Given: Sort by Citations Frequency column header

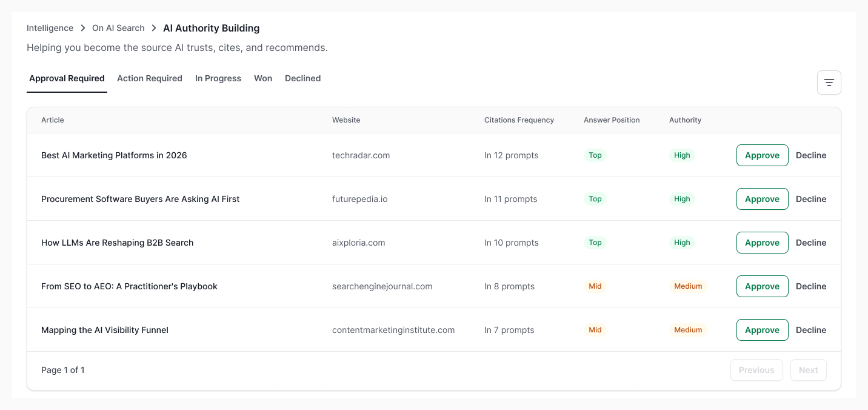Looking at the screenshot, I should tap(519, 120).
